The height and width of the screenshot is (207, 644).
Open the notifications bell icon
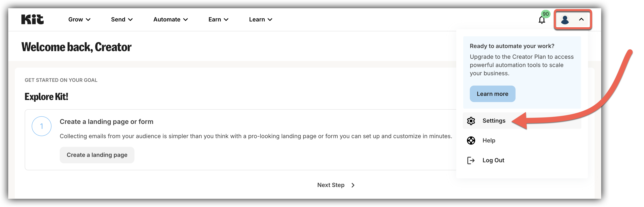click(541, 20)
